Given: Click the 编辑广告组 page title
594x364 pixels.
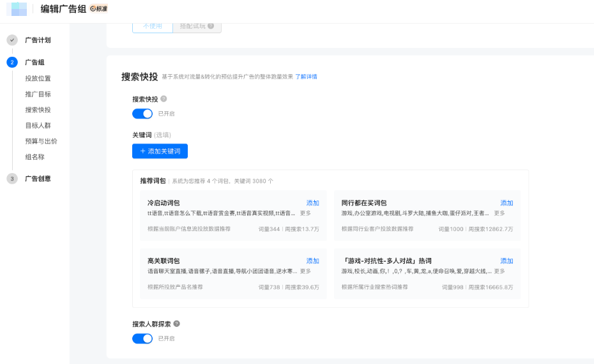Looking at the screenshot, I should pos(64,9).
